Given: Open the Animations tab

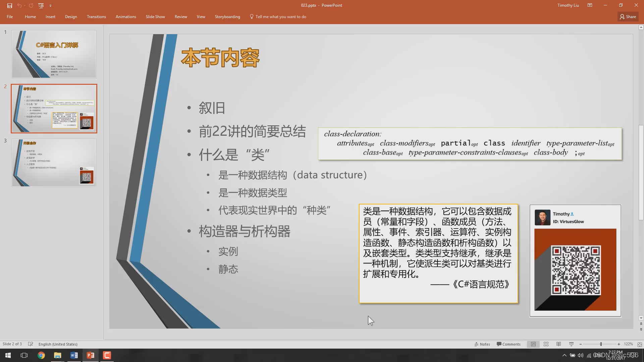Looking at the screenshot, I should coord(126,17).
